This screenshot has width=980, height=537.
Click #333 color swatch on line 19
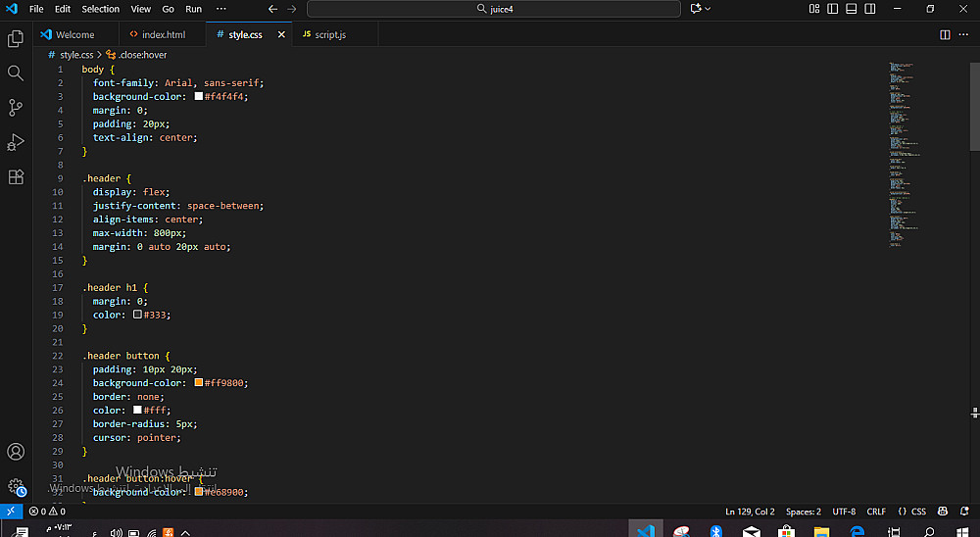(x=137, y=315)
